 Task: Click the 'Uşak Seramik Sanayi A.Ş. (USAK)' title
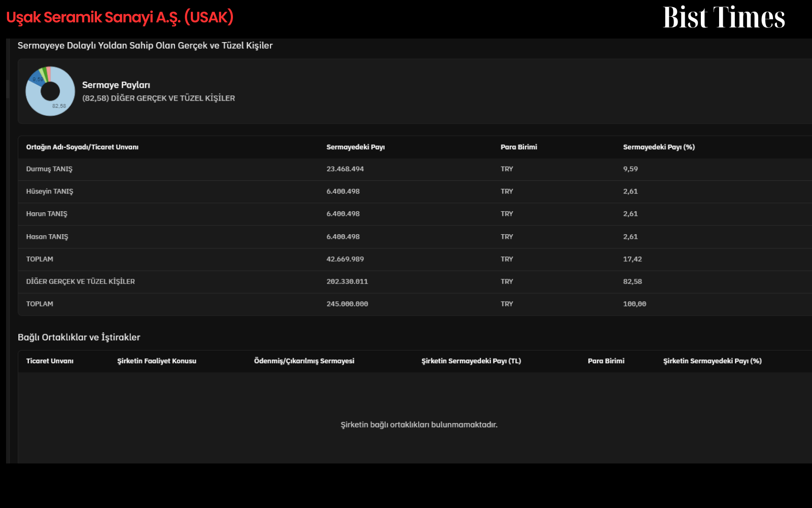coord(120,17)
